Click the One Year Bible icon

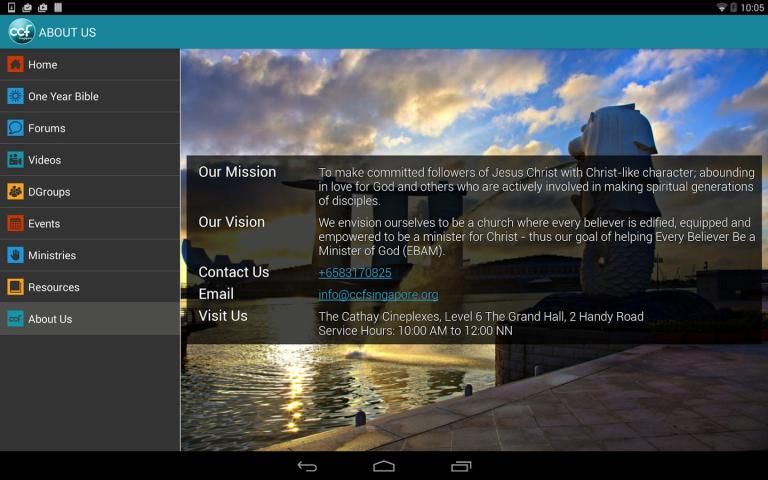click(15, 97)
